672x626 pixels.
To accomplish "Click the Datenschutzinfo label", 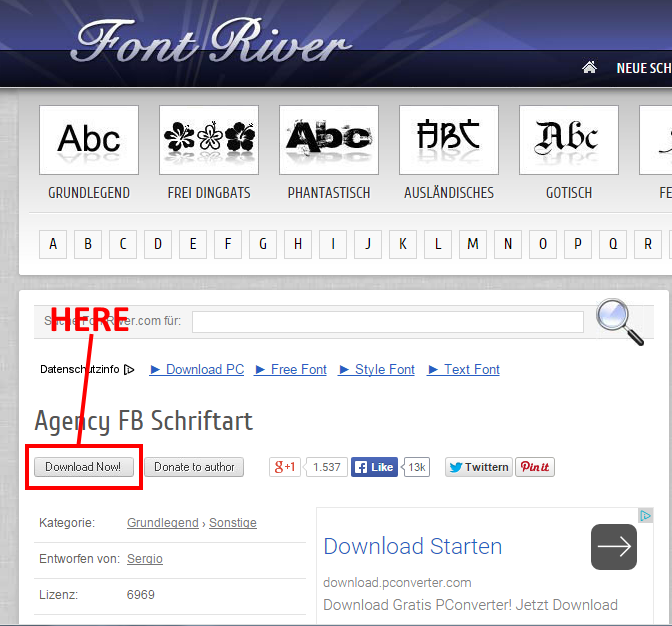I will coord(80,369).
